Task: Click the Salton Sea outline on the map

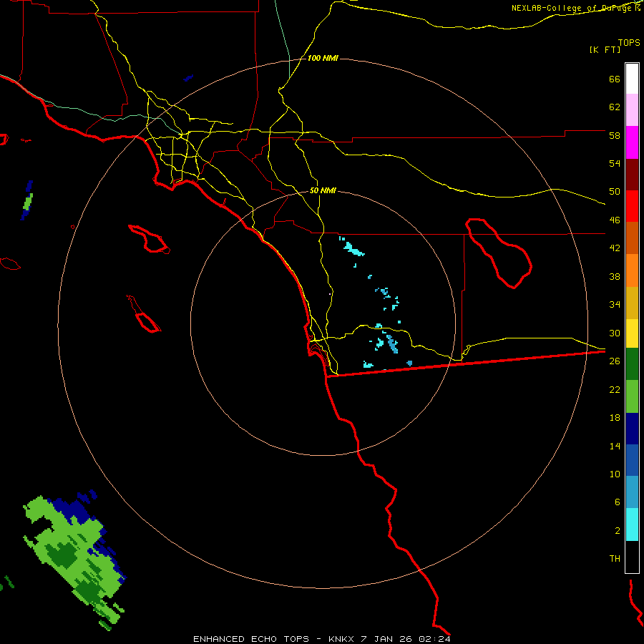Action: coord(499,253)
